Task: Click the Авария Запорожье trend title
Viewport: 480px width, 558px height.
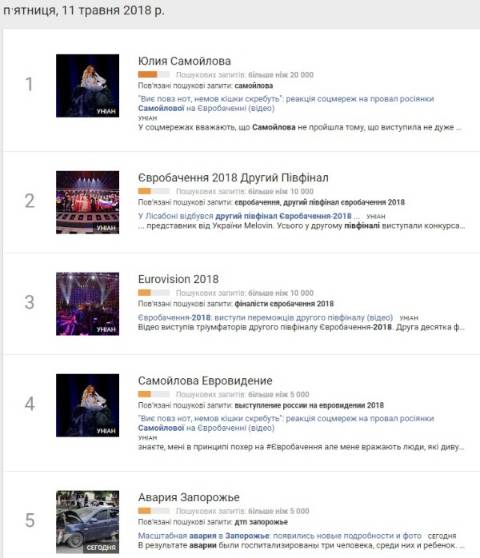Action: click(189, 497)
